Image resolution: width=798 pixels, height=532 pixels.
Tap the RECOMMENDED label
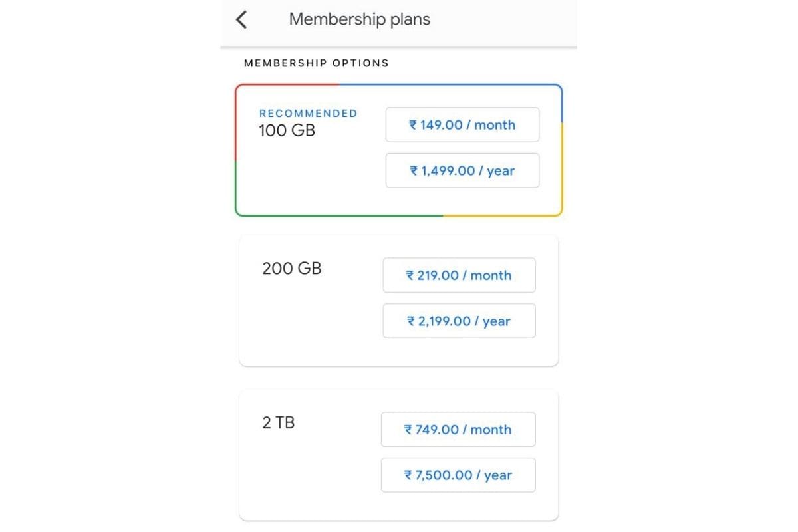pos(308,114)
